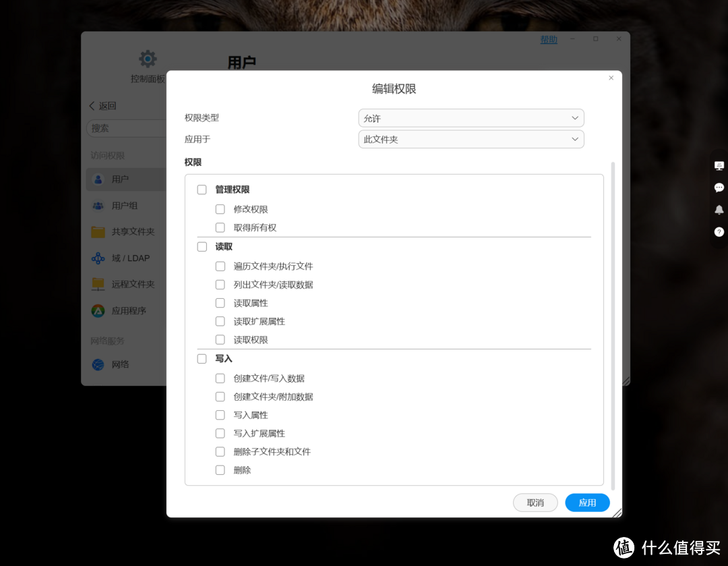The height and width of the screenshot is (566, 728).
Task: Click the 用户组 group icon in sidebar
Action: click(x=98, y=205)
